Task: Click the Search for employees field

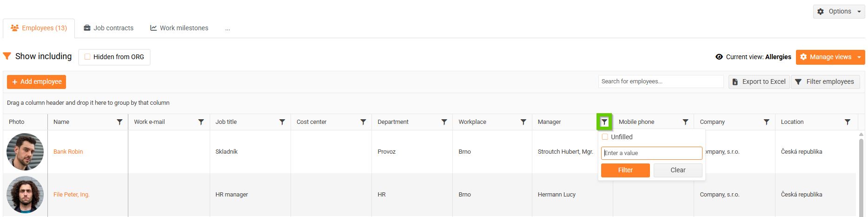Action: coord(660,81)
